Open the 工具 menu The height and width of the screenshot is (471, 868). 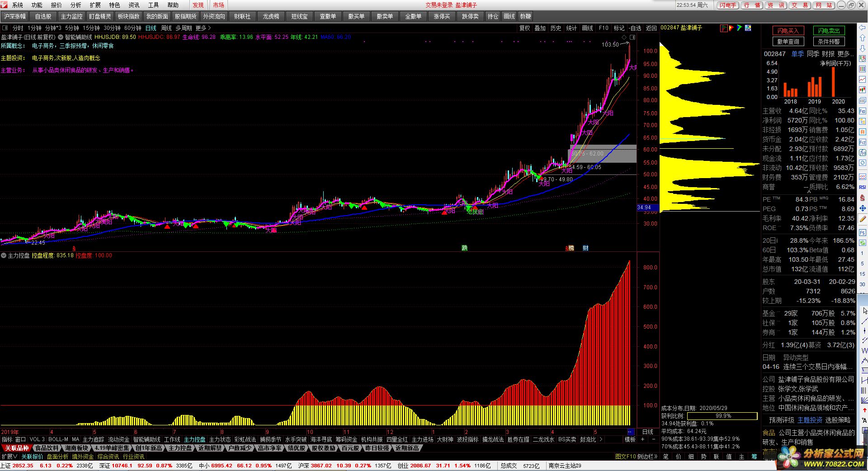pyautogui.click(x=154, y=5)
